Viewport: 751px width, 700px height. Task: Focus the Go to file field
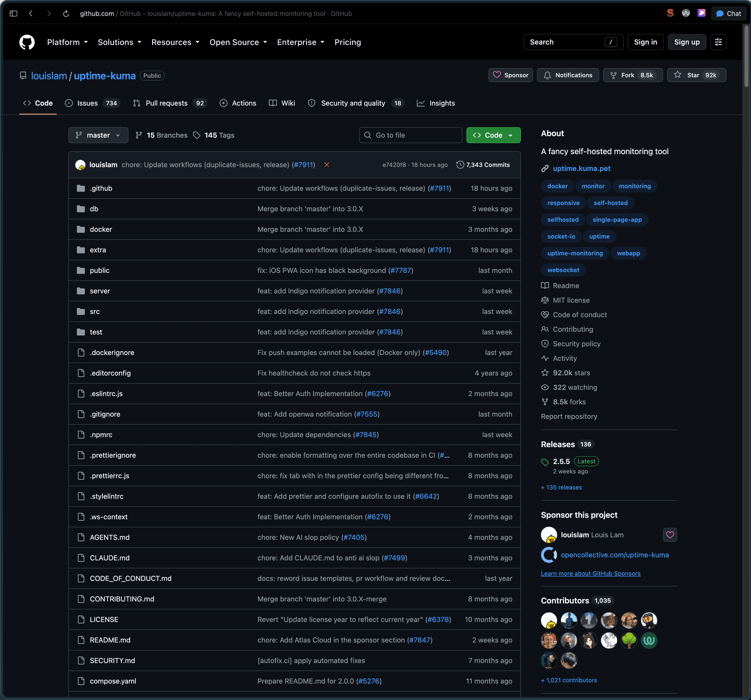pyautogui.click(x=411, y=135)
